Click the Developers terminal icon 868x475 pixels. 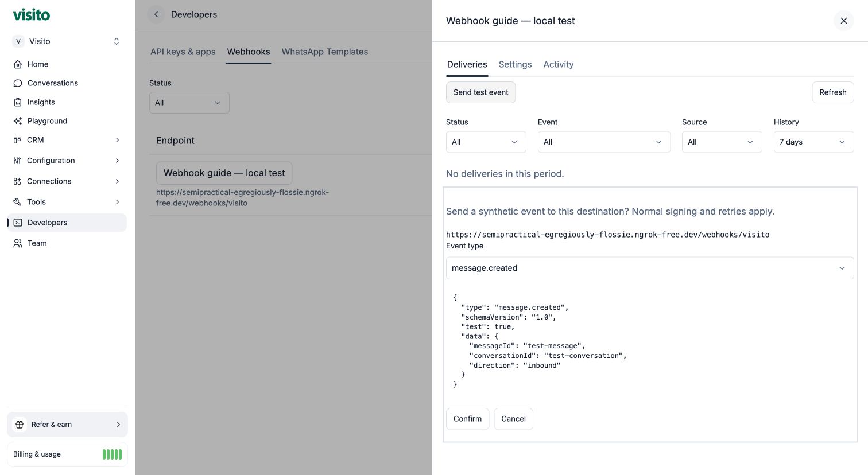point(18,223)
